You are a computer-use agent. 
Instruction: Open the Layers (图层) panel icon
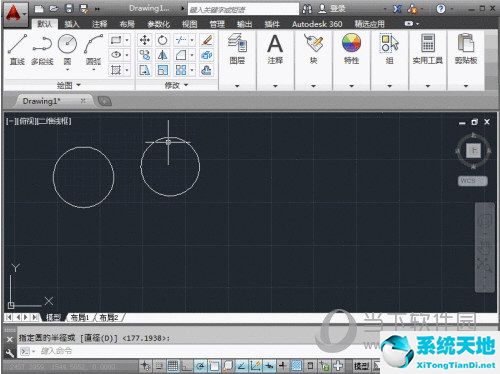pyautogui.click(x=237, y=43)
